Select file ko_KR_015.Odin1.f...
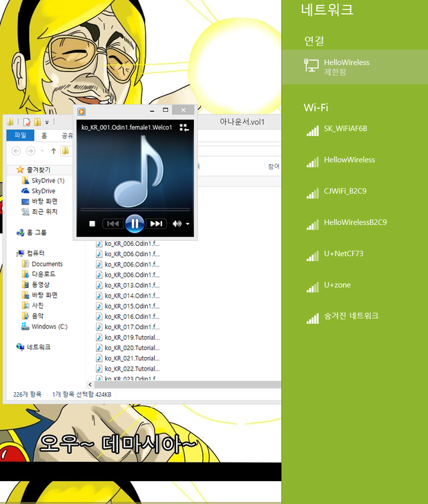This screenshot has height=504, width=428. pyautogui.click(x=132, y=306)
